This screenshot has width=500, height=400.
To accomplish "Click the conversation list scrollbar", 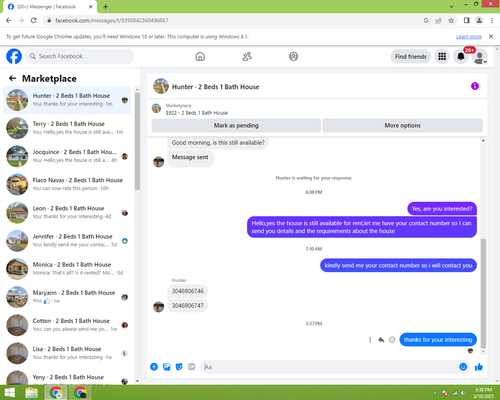I will [x=137, y=142].
